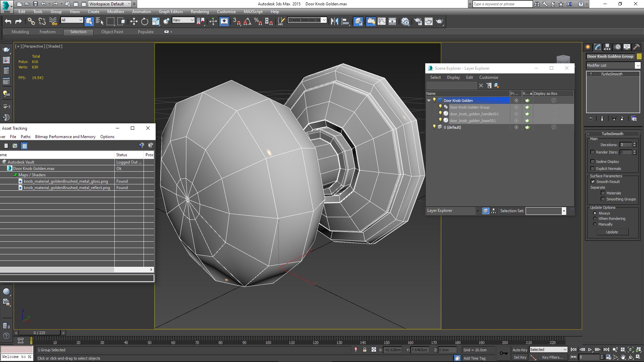Open the Render Setup teapot icon

(x=418, y=21)
